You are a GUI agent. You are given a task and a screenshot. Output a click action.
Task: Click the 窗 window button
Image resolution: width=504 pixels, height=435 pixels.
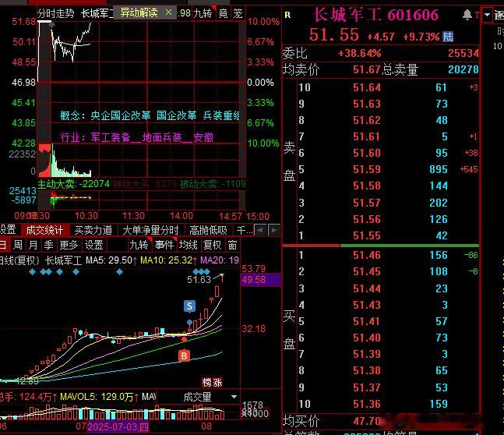point(232,245)
